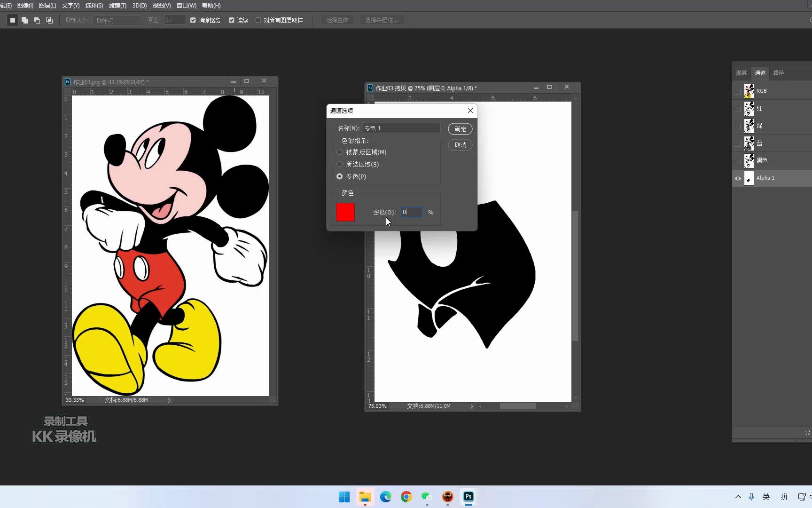Image resolution: width=812 pixels, height=508 pixels.
Task: Select the New Selection mode icon
Action: point(13,20)
